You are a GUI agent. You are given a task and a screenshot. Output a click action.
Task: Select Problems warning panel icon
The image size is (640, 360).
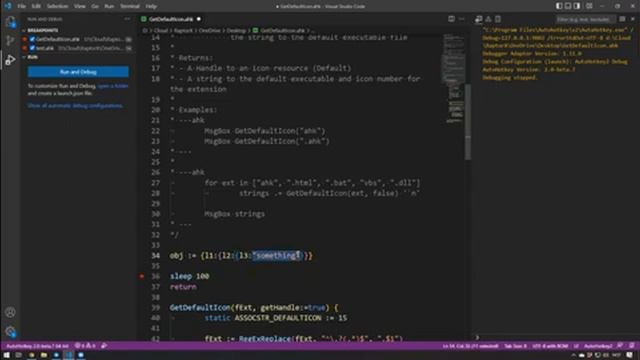click(x=489, y=19)
